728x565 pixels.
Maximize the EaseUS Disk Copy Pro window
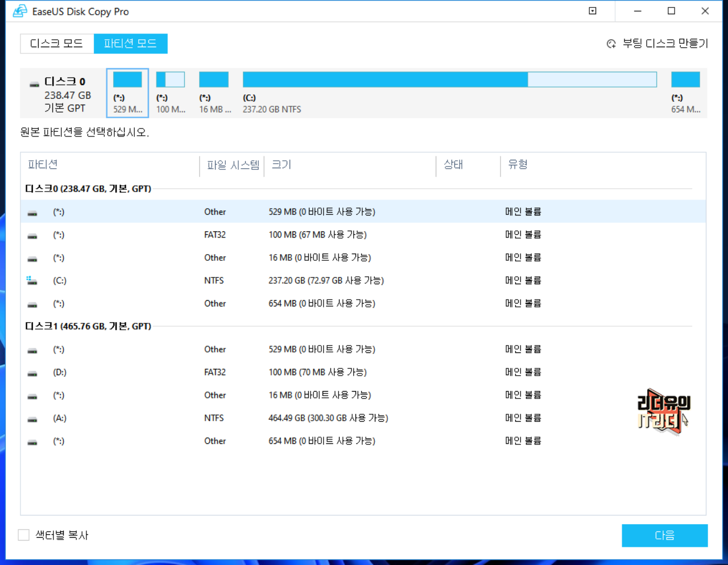pos(671,11)
